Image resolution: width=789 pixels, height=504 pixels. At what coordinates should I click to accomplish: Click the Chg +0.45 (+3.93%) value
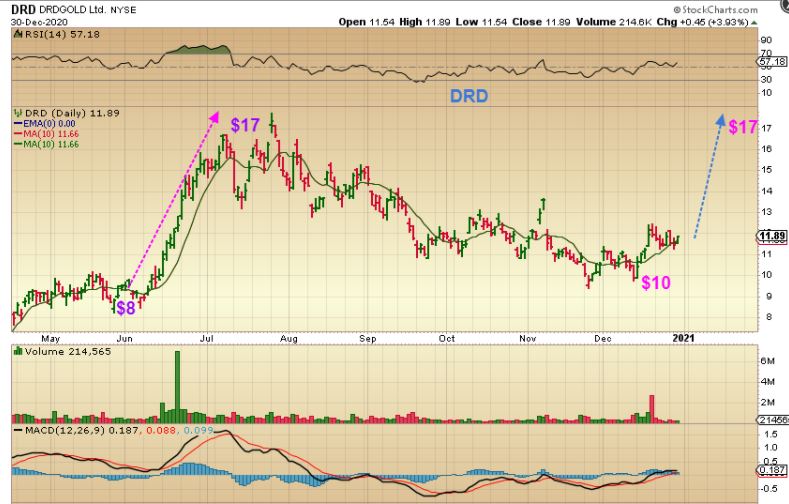tap(703, 22)
